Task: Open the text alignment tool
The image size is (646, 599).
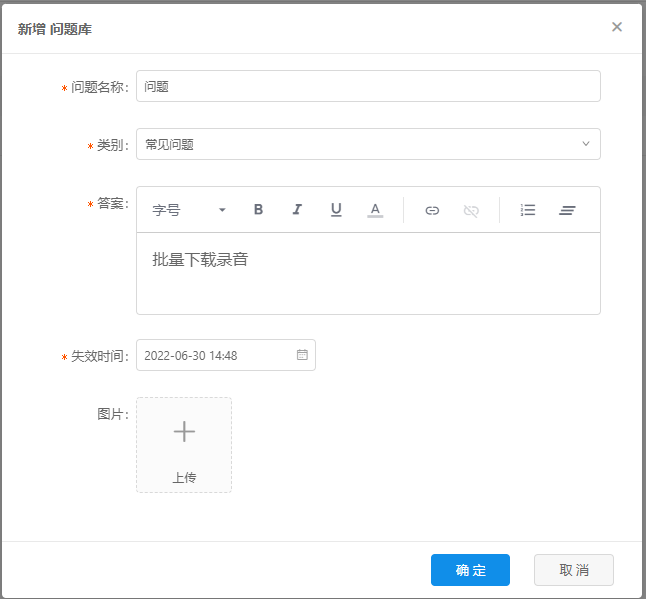Action: [x=567, y=210]
